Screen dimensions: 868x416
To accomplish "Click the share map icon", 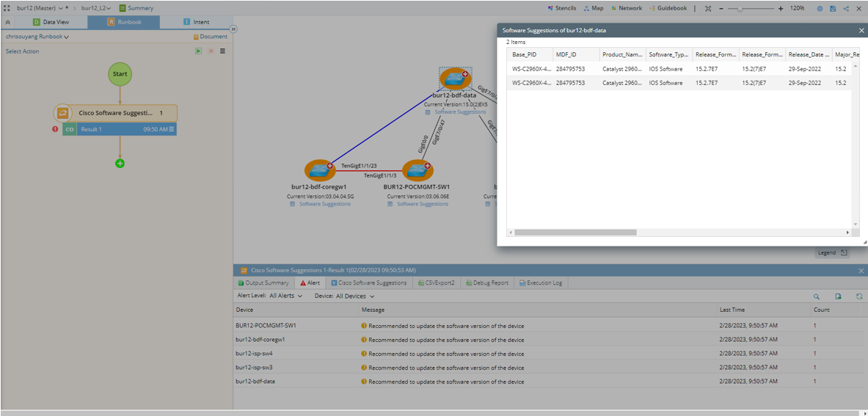I will 847,8.
